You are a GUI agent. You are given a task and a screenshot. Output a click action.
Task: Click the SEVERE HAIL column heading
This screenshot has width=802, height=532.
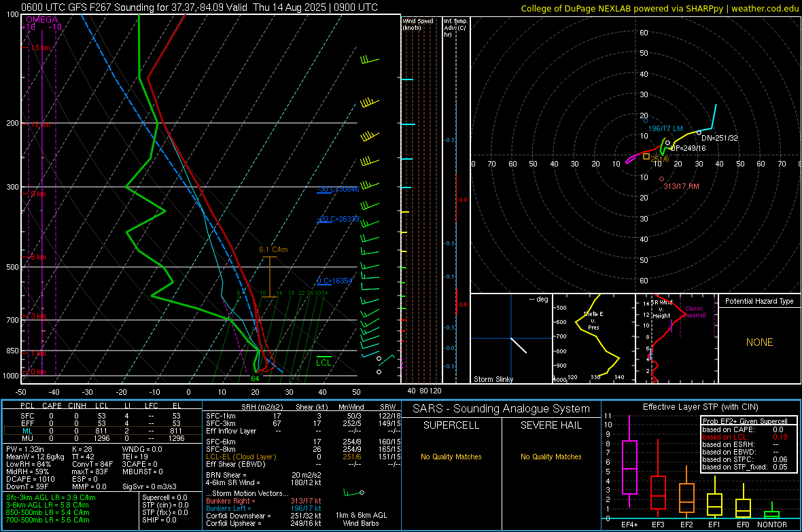point(551,425)
